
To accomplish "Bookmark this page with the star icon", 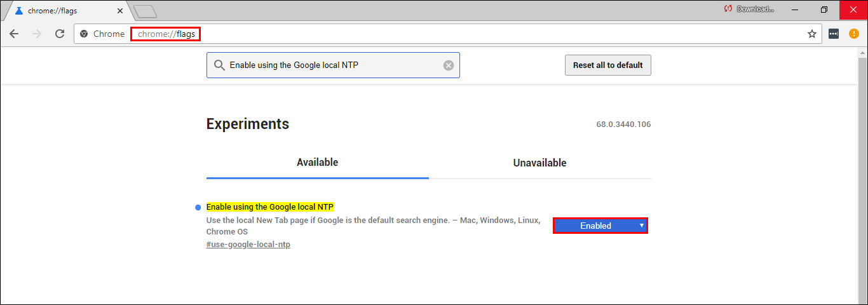I will pos(812,34).
